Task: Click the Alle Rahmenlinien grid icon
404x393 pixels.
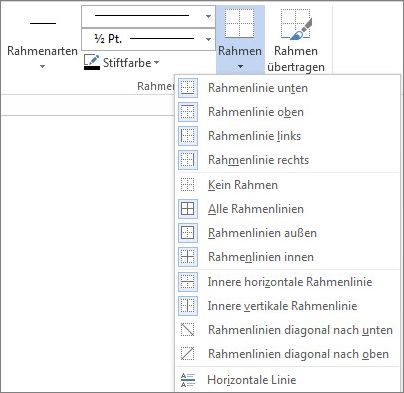Action: tap(188, 209)
